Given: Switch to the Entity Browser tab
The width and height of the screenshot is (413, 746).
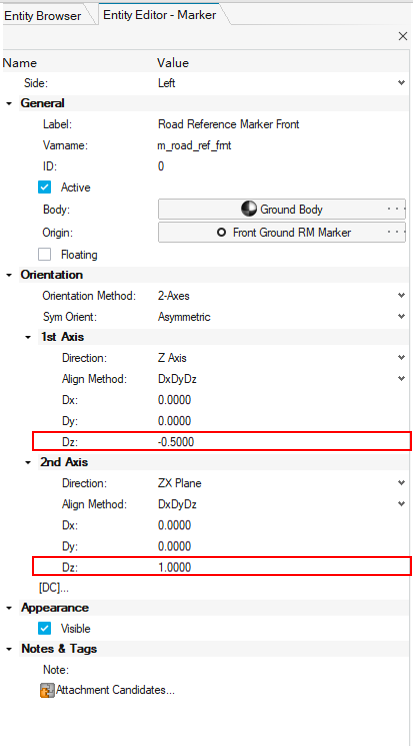Looking at the screenshot, I should click(x=43, y=16).
